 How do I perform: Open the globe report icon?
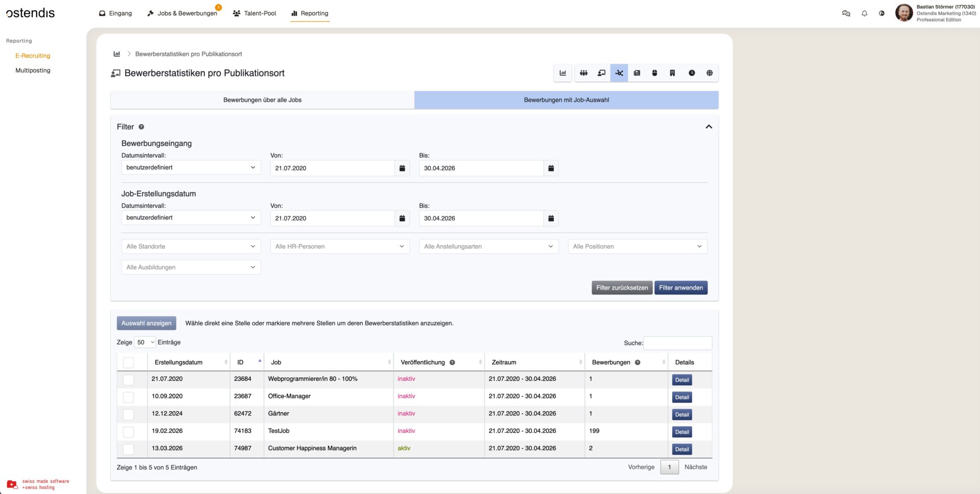(x=709, y=73)
